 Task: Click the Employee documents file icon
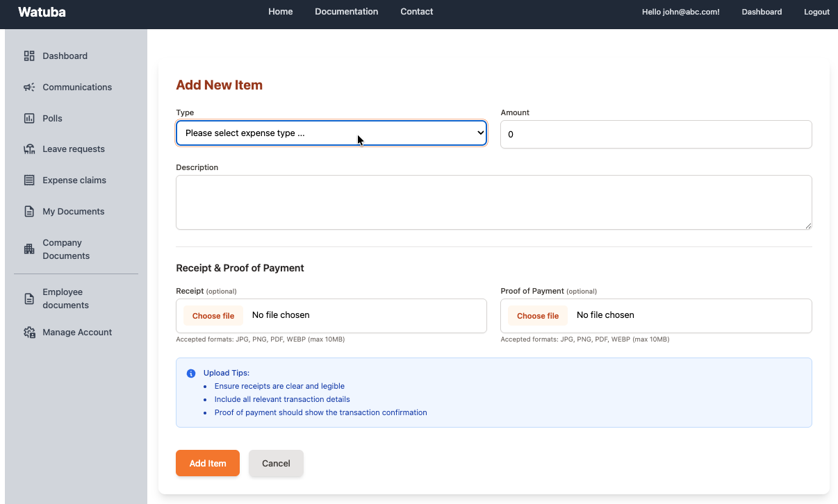[29, 299]
